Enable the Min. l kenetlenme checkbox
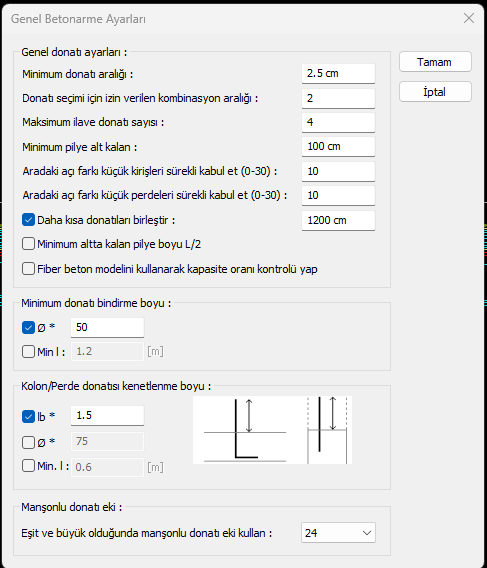 pyautogui.click(x=28, y=466)
